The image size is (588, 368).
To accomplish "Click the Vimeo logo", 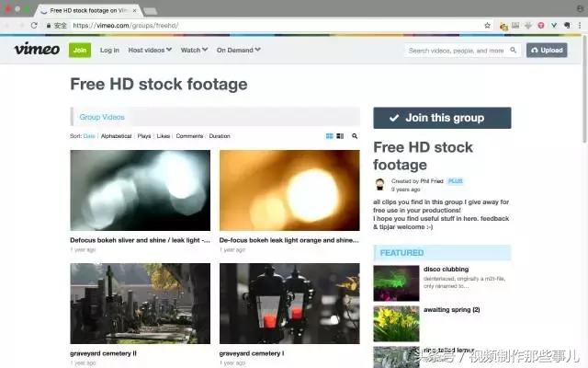I will point(37,50).
